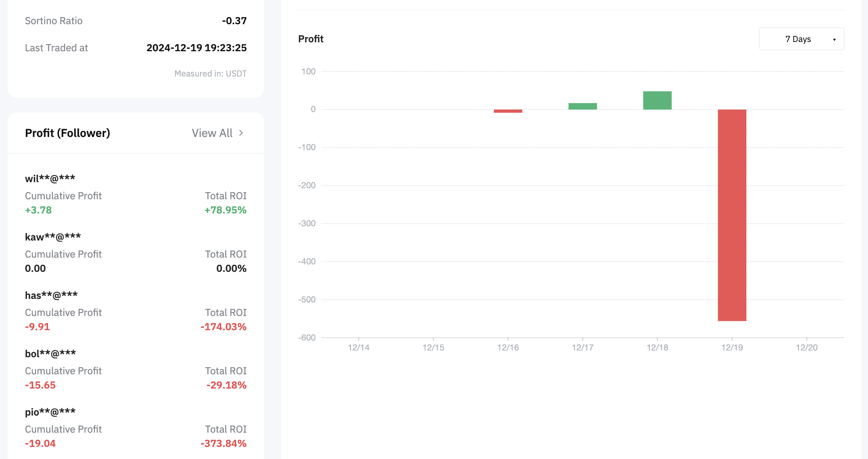Click the Sortino Ratio value -0.37
The height and width of the screenshot is (459, 868).
click(x=234, y=21)
